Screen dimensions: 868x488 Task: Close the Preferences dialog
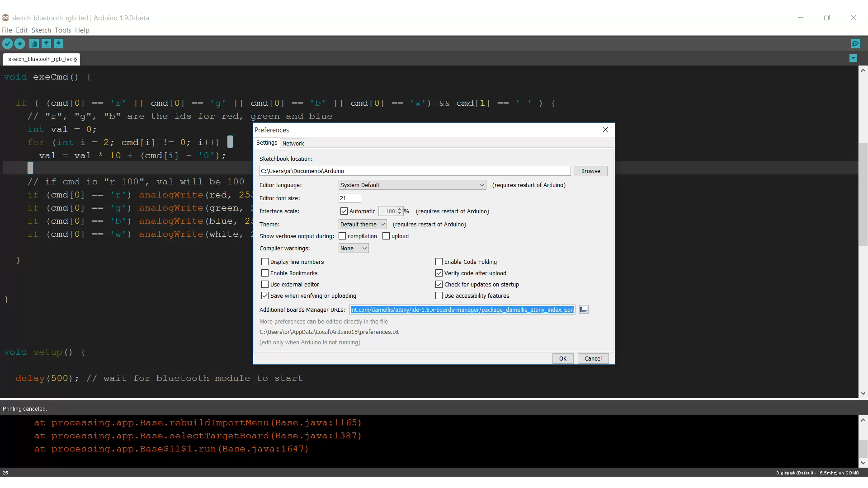click(x=605, y=130)
